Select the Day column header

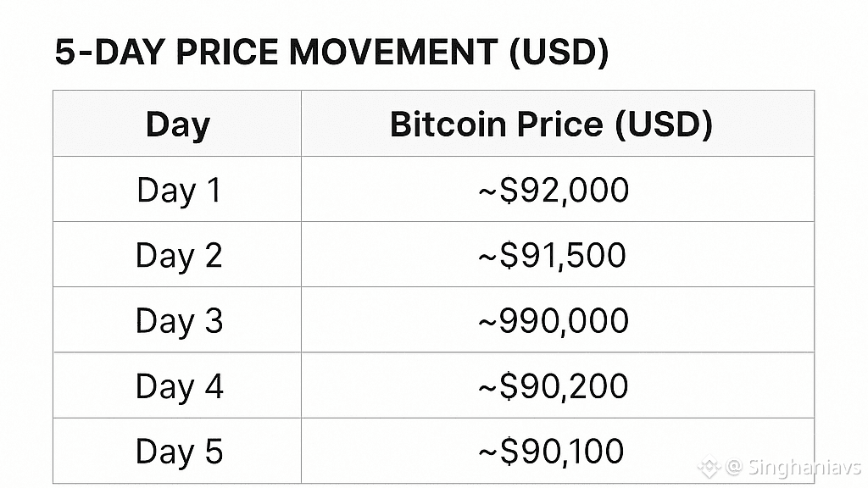point(177,125)
